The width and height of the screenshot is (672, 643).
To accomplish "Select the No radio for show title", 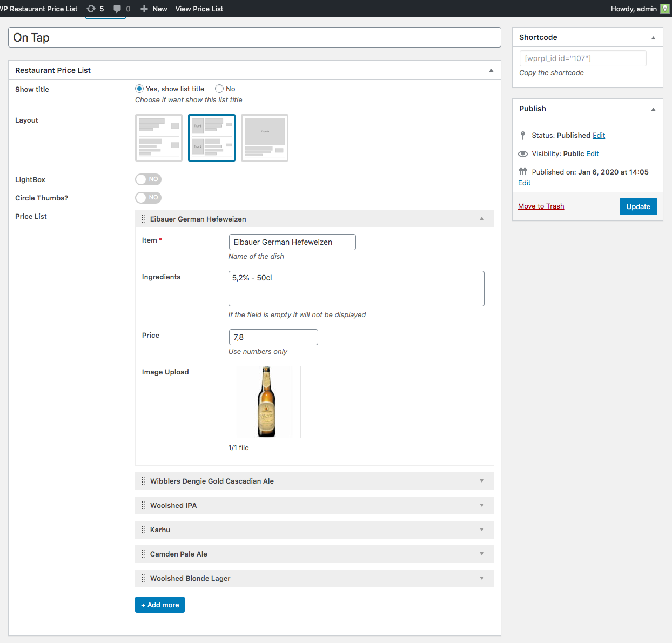I will pyautogui.click(x=219, y=89).
